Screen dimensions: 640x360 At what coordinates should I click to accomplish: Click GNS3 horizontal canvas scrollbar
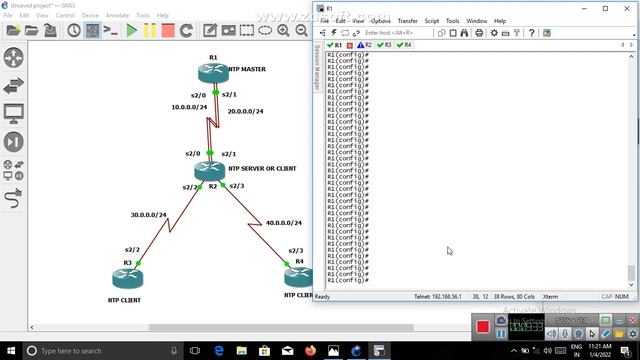pyautogui.click(x=281, y=327)
